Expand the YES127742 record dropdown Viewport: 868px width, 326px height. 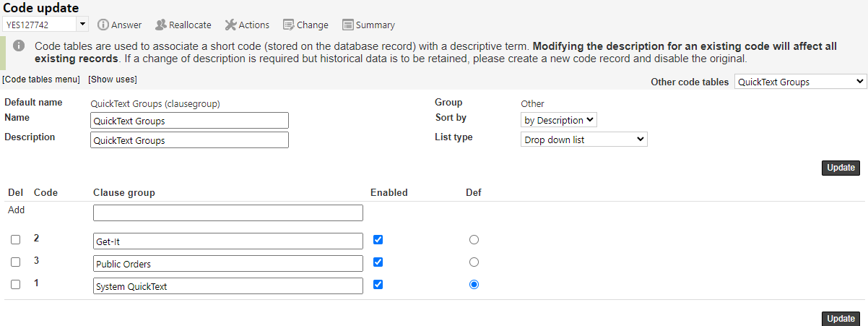tap(82, 25)
